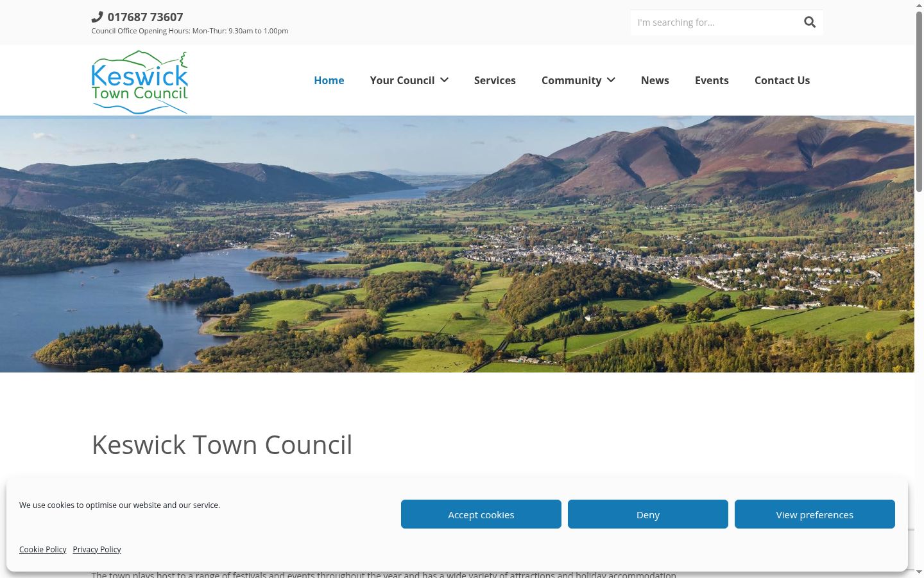Open the Privacy Policy link
Screen dimensions: 924x578
tap(97, 550)
